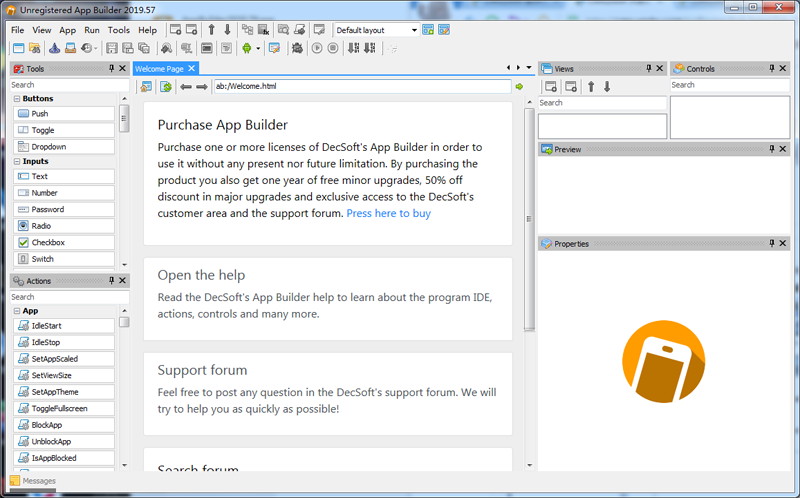
Task: Click the blue window new app icon
Action: [18, 48]
